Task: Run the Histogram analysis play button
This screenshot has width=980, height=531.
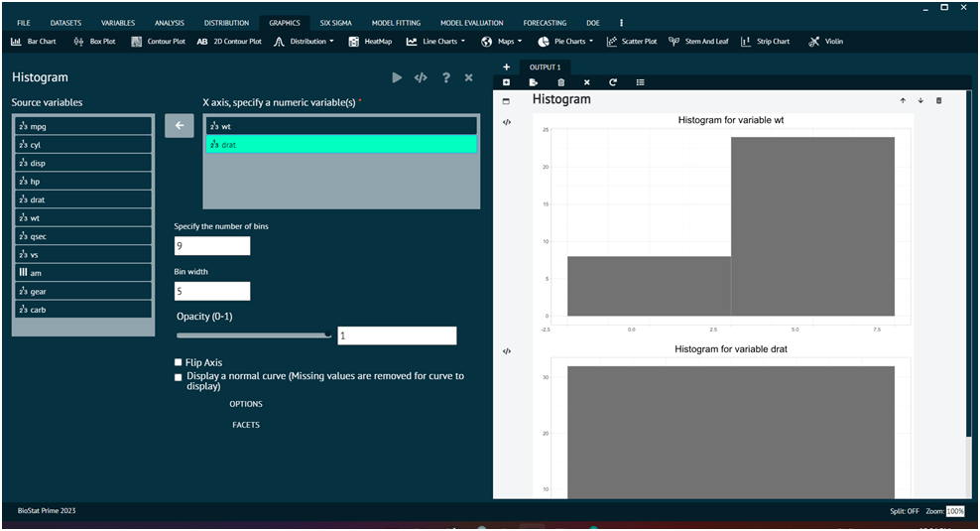Action: pos(397,77)
